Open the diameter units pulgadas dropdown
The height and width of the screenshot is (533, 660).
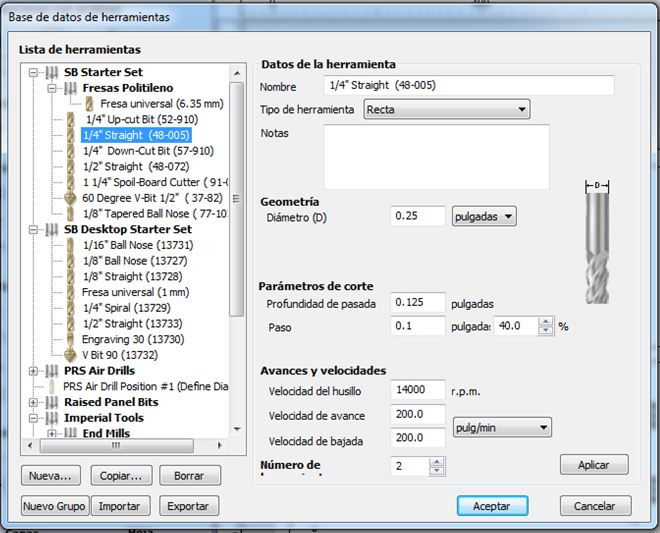pos(484,216)
